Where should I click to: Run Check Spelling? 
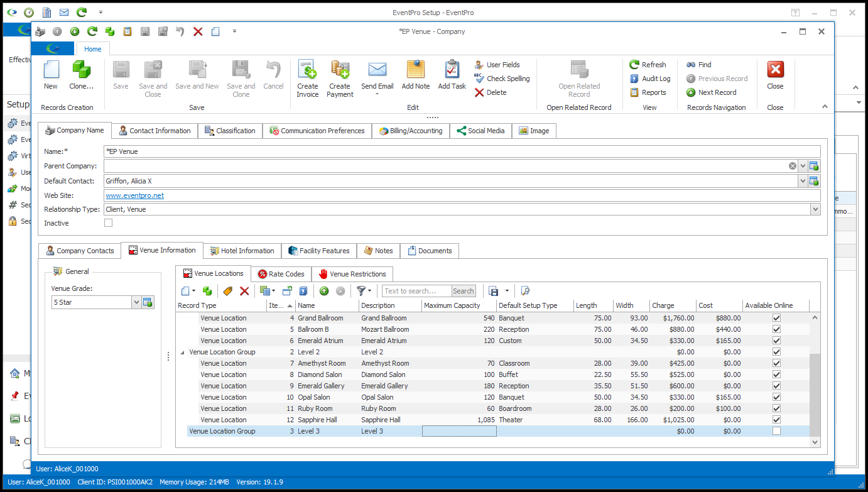[502, 79]
